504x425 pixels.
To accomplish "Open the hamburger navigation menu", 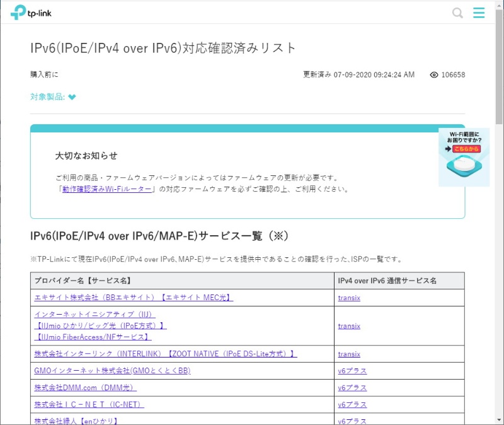I will click(x=479, y=12).
